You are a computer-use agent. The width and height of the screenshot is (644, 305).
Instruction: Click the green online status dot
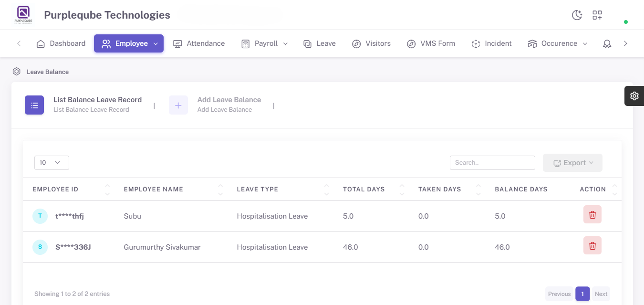point(626,22)
